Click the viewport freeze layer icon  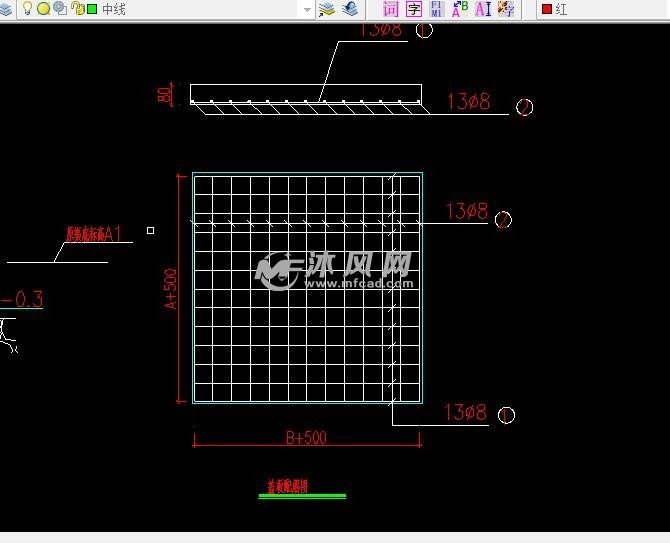(x=60, y=9)
